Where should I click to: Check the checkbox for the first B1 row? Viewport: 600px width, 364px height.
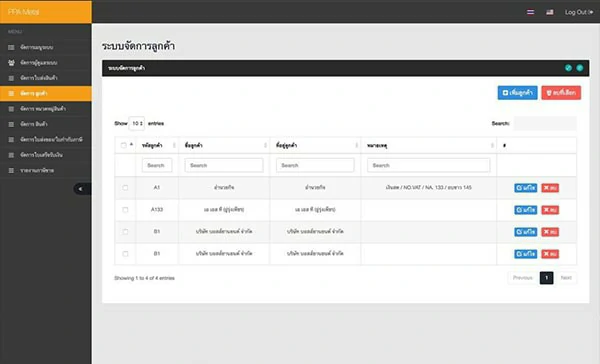click(x=125, y=232)
